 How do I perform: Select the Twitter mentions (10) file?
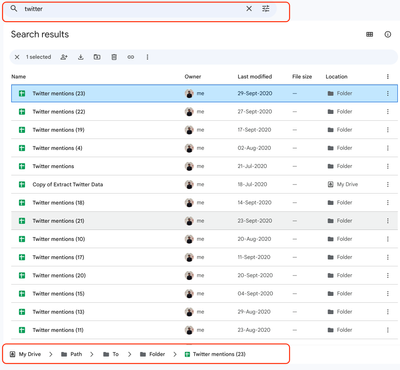[x=204, y=239]
